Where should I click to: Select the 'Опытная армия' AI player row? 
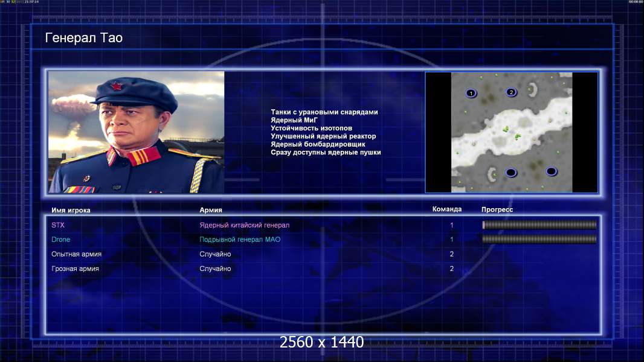click(x=324, y=254)
